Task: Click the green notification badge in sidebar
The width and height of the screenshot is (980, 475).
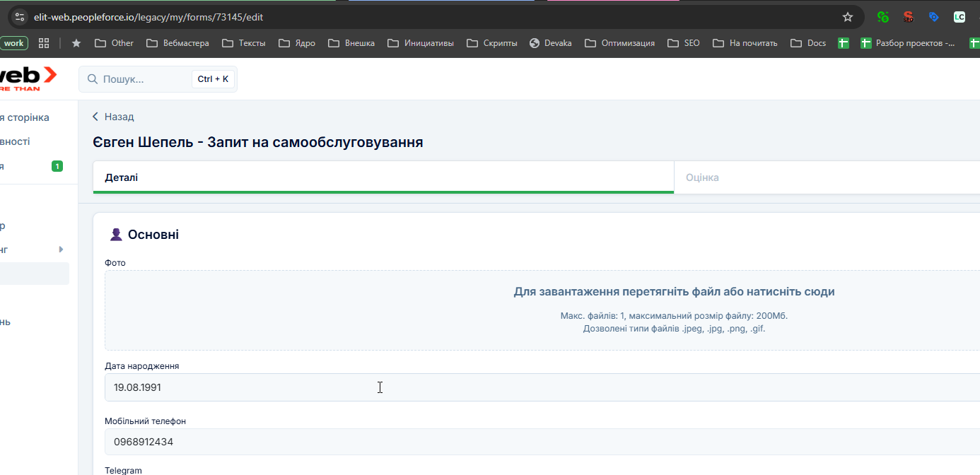Action: pos(57,166)
